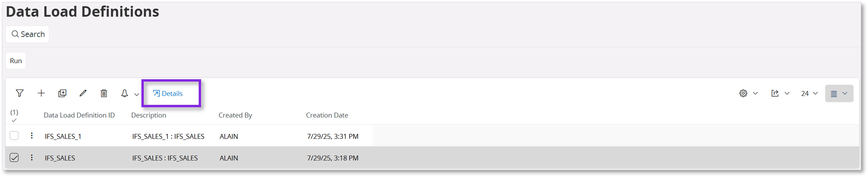This screenshot has width=868, height=177.
Task: Delete selected record with trash icon
Action: coord(104,93)
